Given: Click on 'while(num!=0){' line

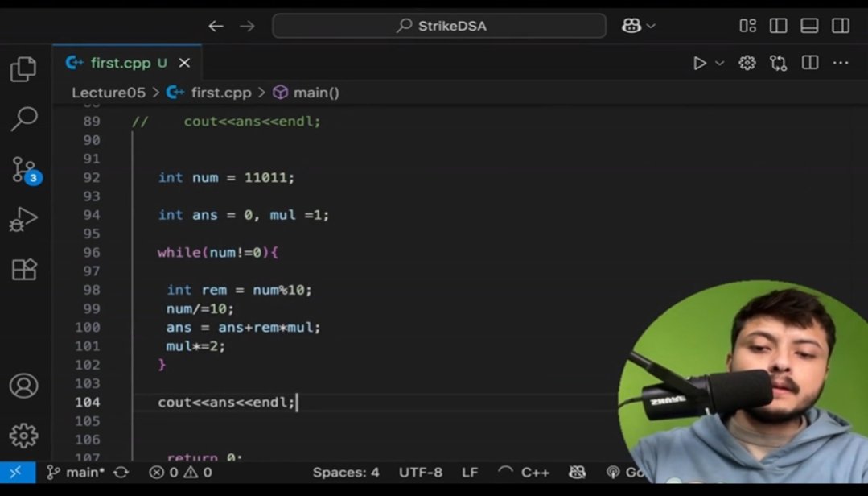Looking at the screenshot, I should click(x=217, y=253).
